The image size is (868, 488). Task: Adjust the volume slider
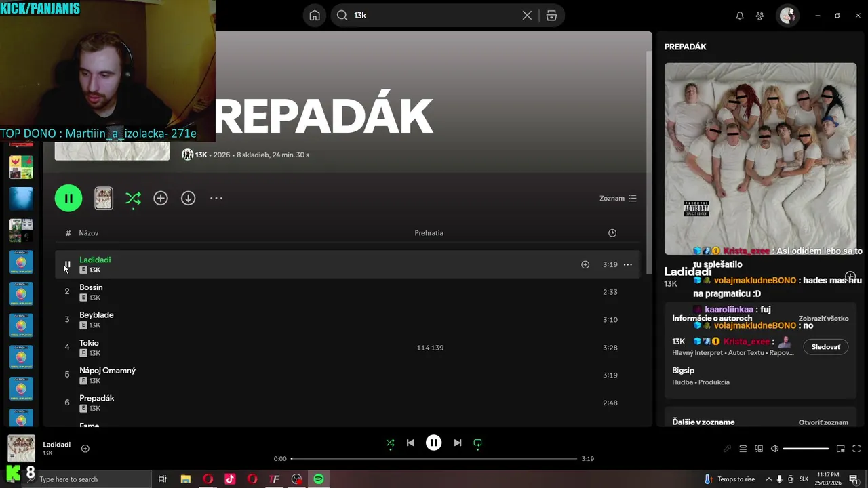[806, 449]
